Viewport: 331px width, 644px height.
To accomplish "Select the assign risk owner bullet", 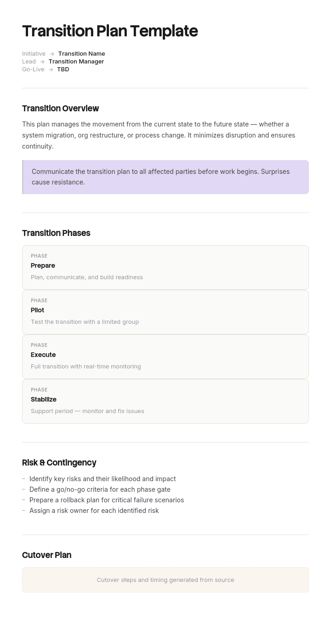I will pos(94,510).
